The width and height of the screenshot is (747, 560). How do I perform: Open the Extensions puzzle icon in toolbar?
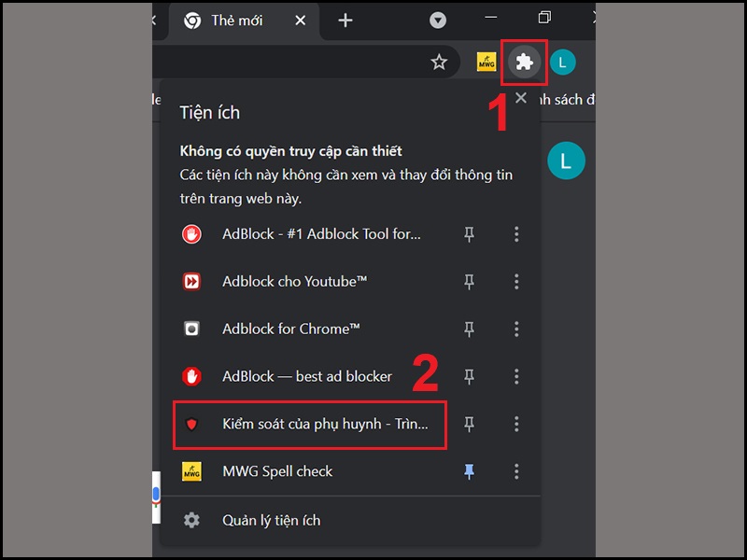[524, 63]
